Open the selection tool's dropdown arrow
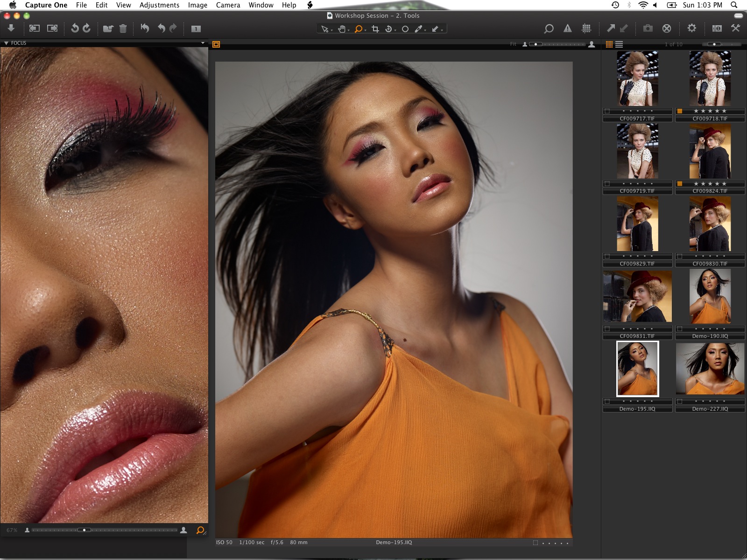The image size is (747, 560). [332, 30]
